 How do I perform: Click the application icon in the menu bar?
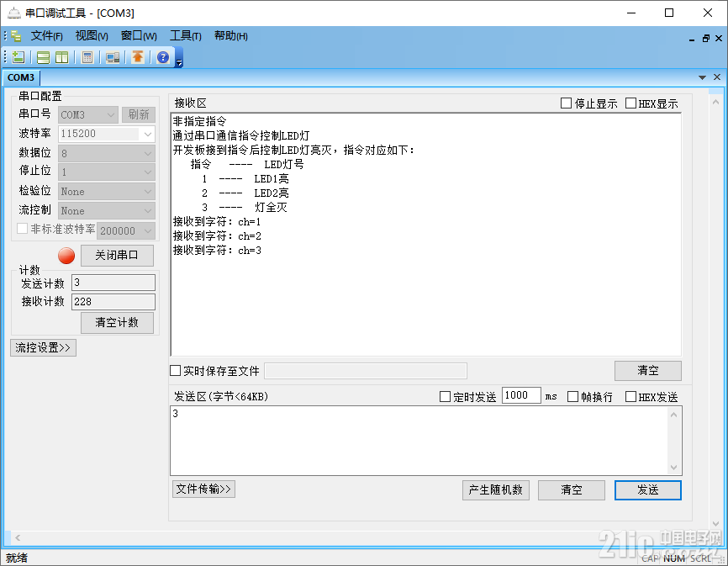coord(16,36)
